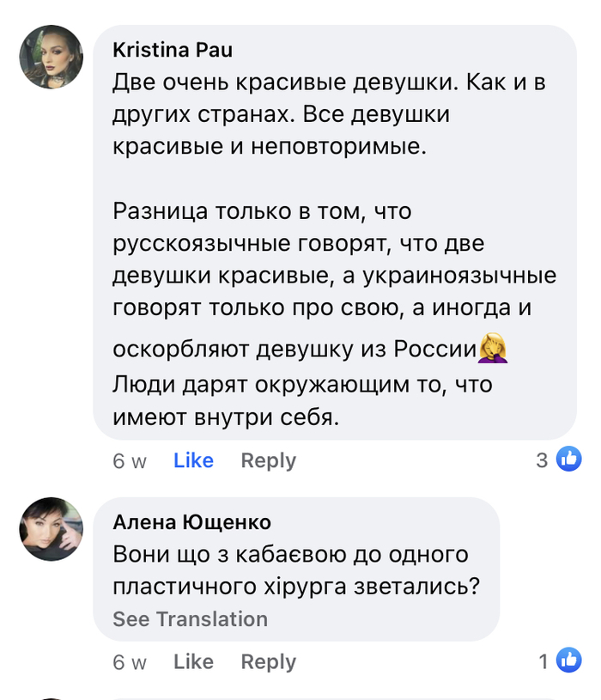Screen dimensions: 601x700
Task: Open the 6 w timestamp under Kristina's comment
Action: [x=130, y=461]
